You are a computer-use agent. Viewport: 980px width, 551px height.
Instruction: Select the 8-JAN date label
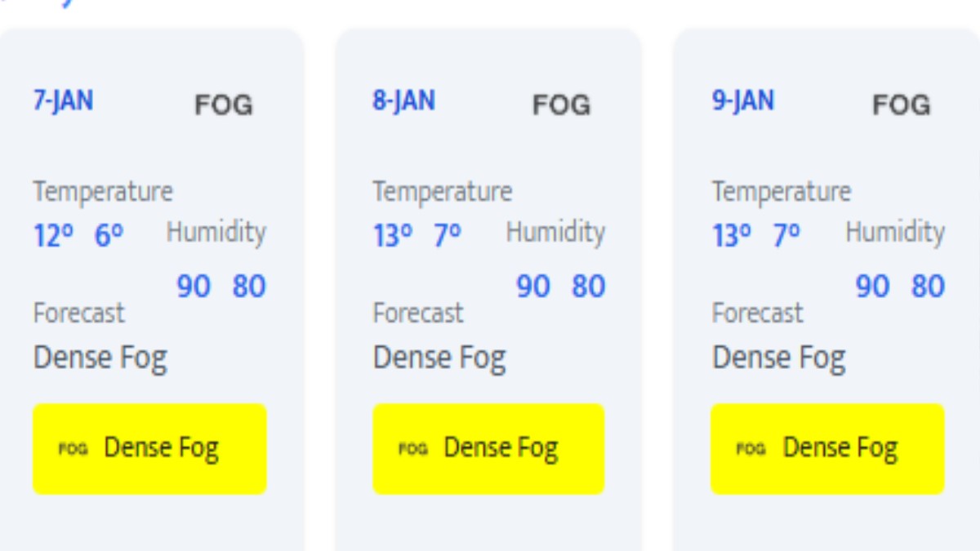coord(403,101)
